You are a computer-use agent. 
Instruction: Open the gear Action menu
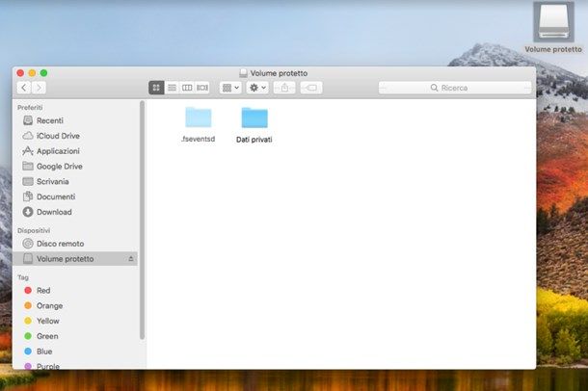(257, 88)
